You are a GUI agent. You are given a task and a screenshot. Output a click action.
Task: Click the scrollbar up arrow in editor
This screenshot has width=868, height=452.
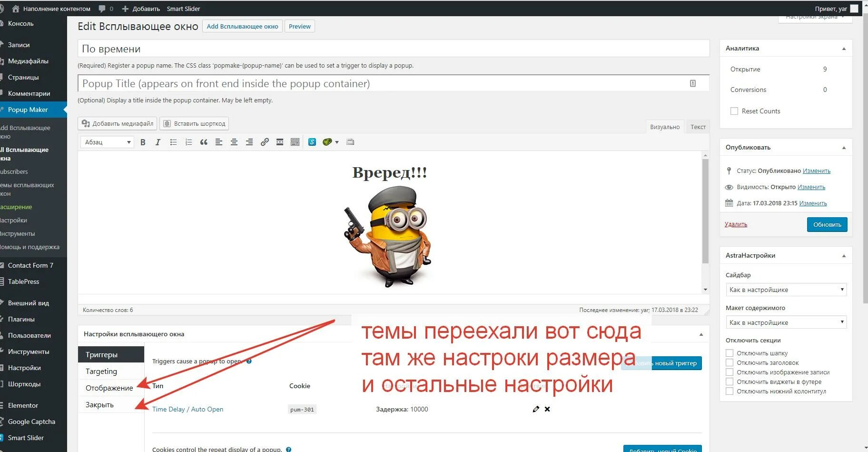(705, 155)
